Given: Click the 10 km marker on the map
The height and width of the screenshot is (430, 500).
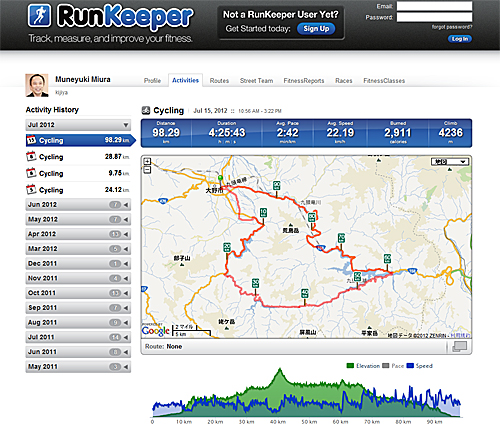Looking at the screenshot, I should click(x=263, y=212).
